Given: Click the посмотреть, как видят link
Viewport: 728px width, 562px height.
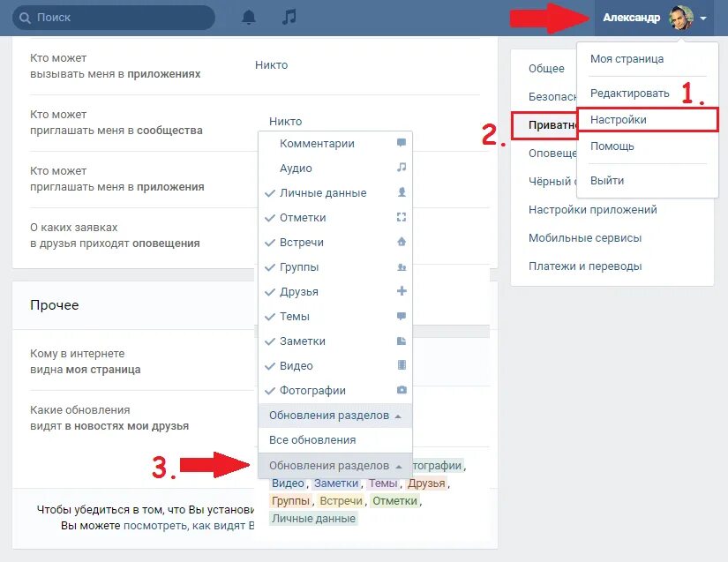Looking at the screenshot, I should 189,526.
